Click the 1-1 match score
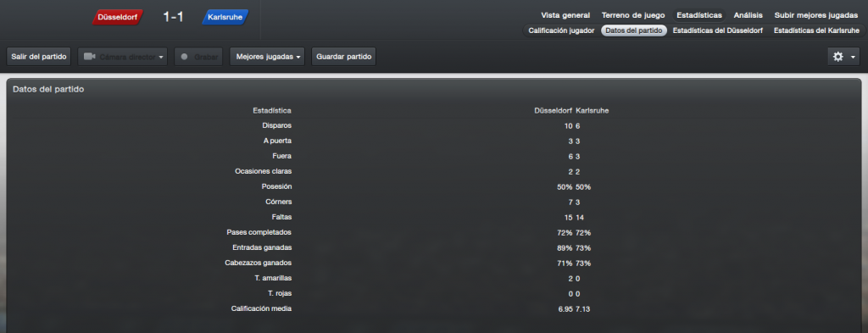This screenshot has width=868, height=333. click(173, 17)
